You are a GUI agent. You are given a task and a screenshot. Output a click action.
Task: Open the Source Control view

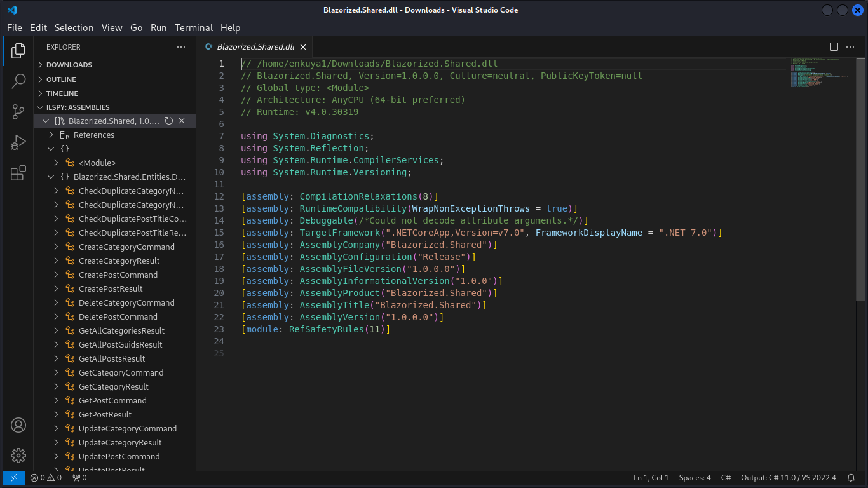[x=18, y=112]
